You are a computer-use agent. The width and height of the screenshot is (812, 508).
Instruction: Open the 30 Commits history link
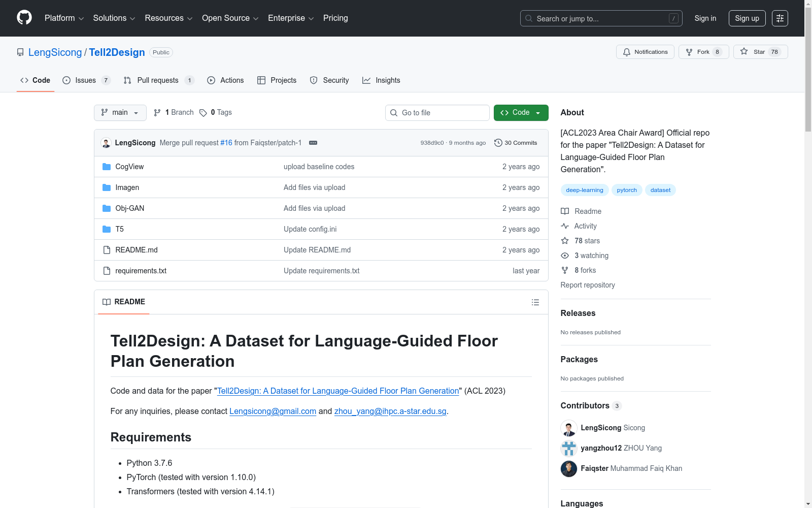[516, 143]
